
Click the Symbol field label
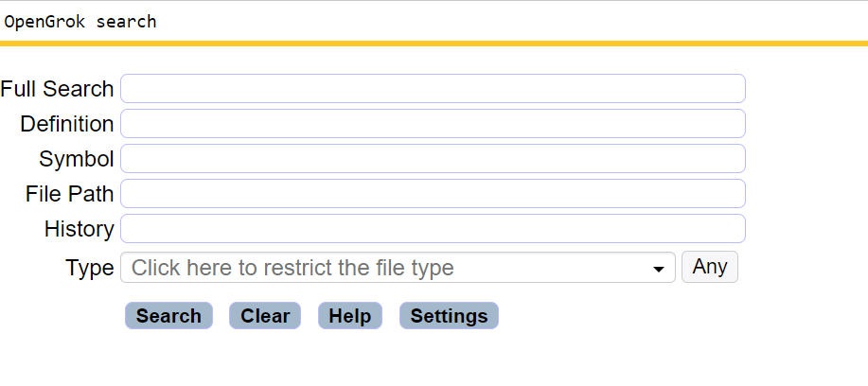point(77,159)
